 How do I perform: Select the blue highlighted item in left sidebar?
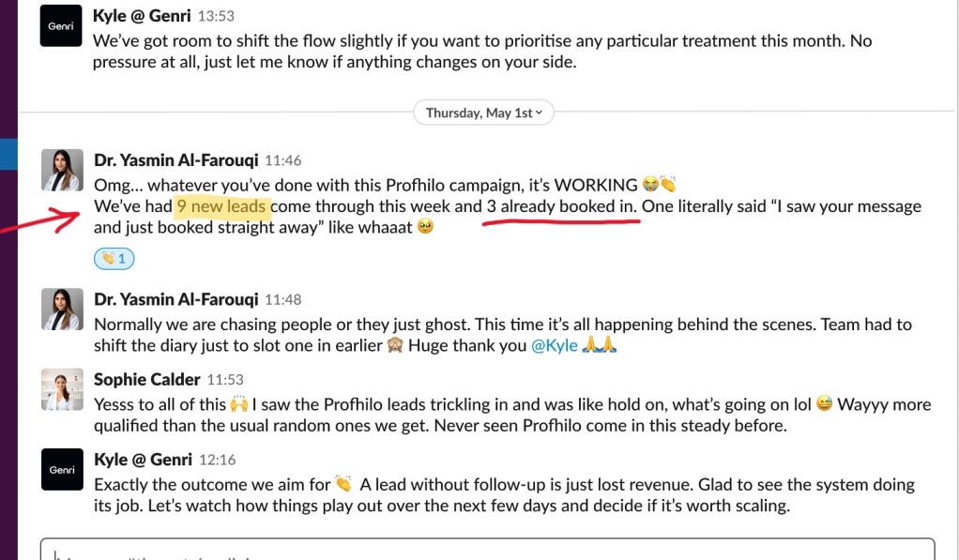click(x=8, y=154)
